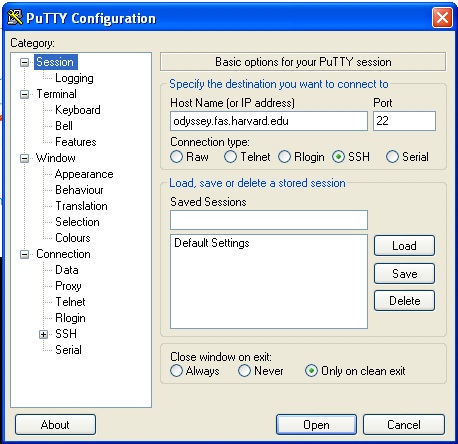
Task: Click the PuTTY icon in the title bar
Action: coord(15,18)
